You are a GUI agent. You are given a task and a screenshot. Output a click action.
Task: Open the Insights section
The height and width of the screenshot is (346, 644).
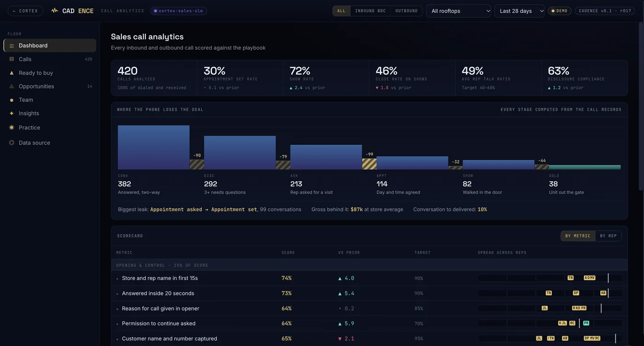tap(50, 113)
